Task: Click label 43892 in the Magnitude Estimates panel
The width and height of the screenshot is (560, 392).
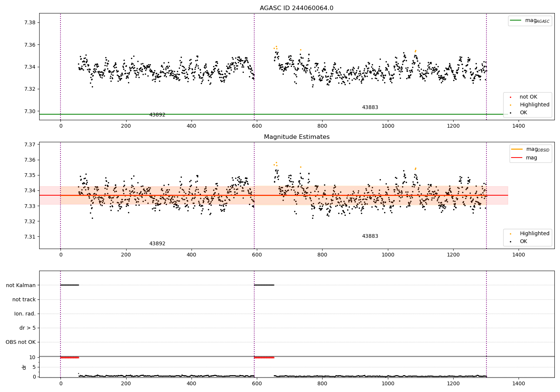Action: 157,244
